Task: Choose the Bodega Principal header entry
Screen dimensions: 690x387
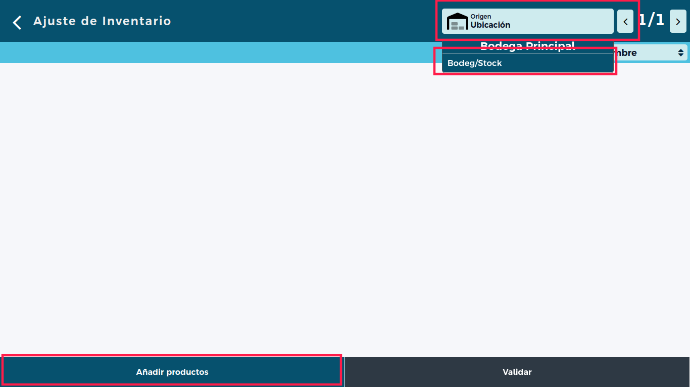Action: tap(527, 46)
